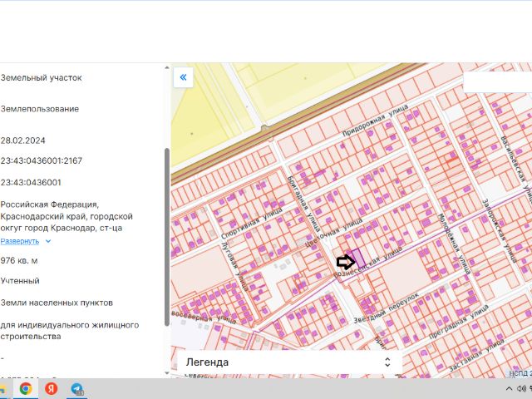
Task: Click the Вознесенская улица map label
Action: (x=368, y=263)
